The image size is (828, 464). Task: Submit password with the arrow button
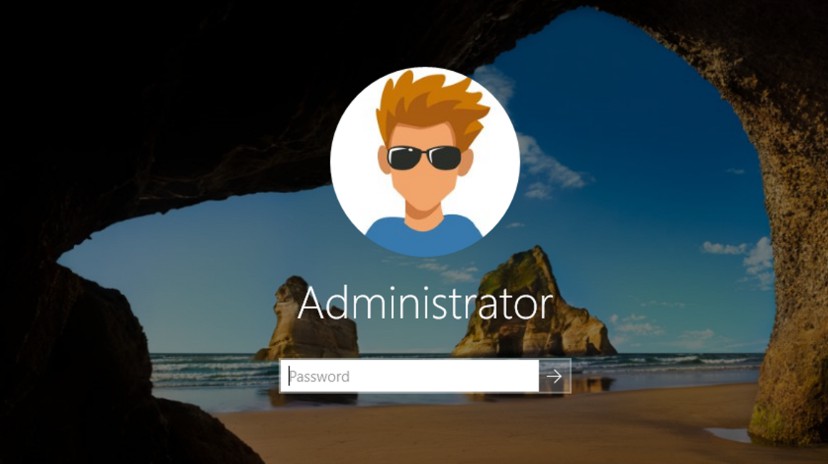tap(554, 376)
